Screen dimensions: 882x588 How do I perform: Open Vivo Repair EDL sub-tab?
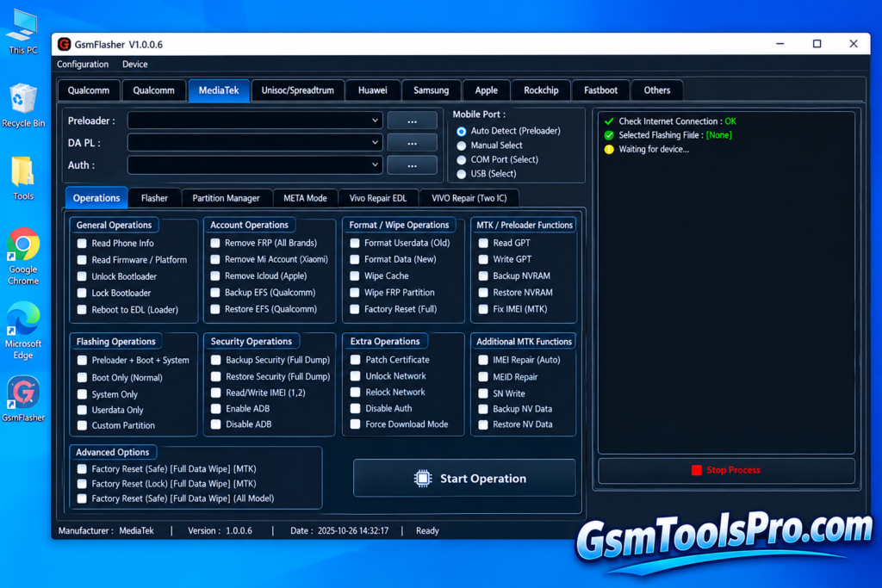378,198
